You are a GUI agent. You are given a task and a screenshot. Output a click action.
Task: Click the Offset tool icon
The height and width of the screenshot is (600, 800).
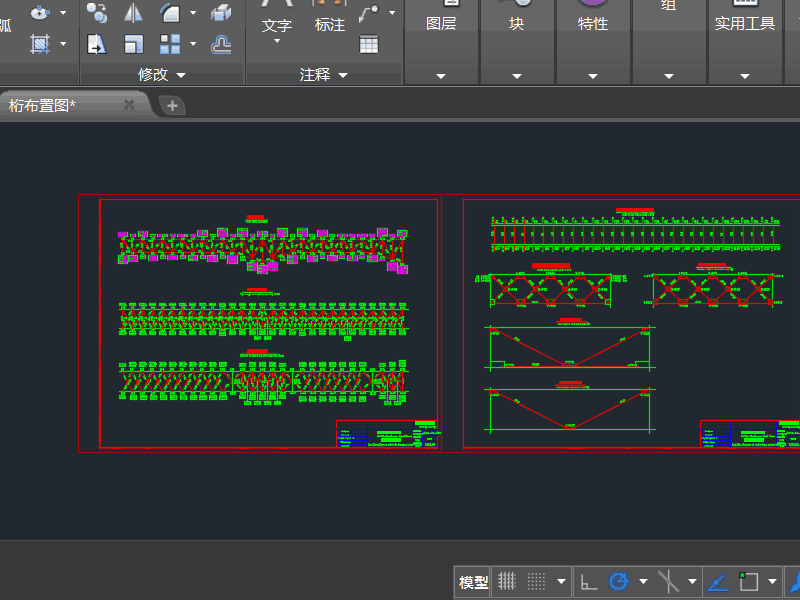(x=221, y=44)
